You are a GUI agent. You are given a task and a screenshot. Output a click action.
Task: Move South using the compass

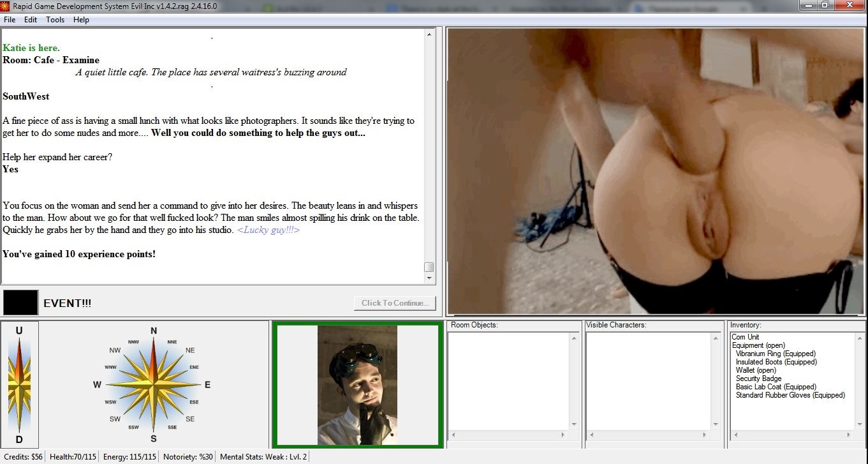[x=153, y=438]
